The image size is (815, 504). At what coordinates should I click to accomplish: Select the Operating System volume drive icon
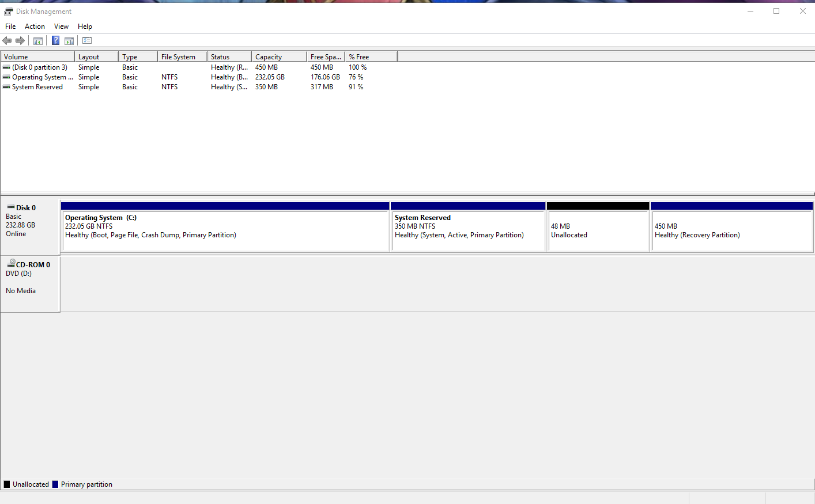pyautogui.click(x=6, y=77)
